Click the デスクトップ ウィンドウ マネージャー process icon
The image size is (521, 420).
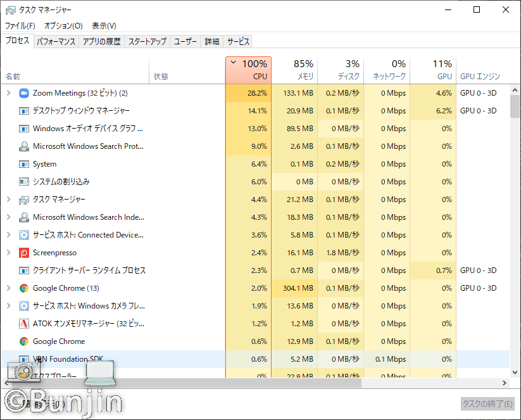pyautogui.click(x=23, y=111)
